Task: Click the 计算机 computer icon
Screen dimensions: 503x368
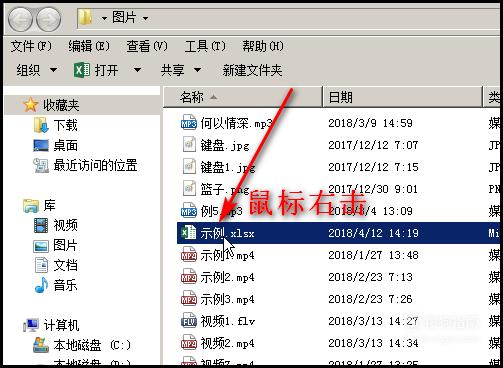Action: coord(31,325)
